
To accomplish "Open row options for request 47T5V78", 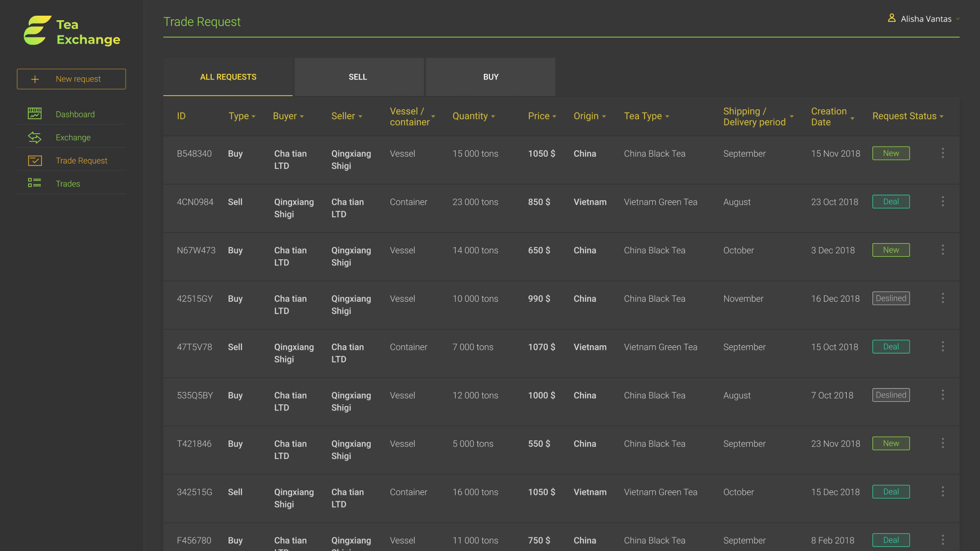I will coord(943,347).
